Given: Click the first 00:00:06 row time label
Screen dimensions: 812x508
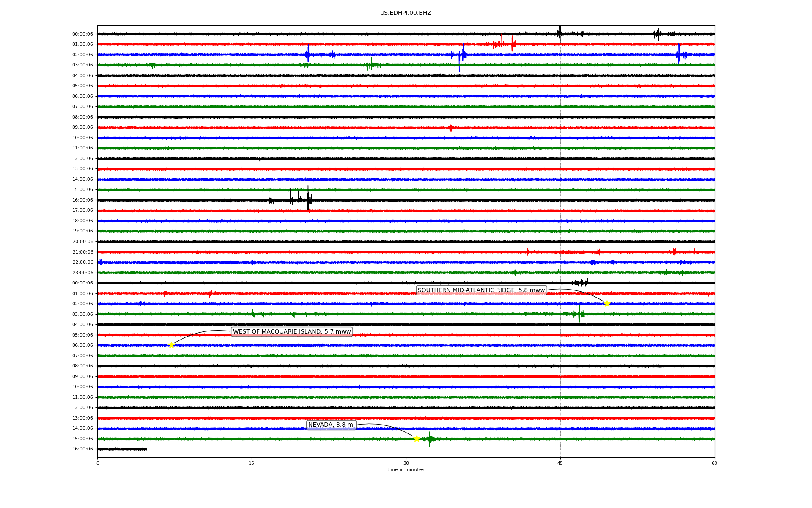Looking at the screenshot, I should pos(82,34).
